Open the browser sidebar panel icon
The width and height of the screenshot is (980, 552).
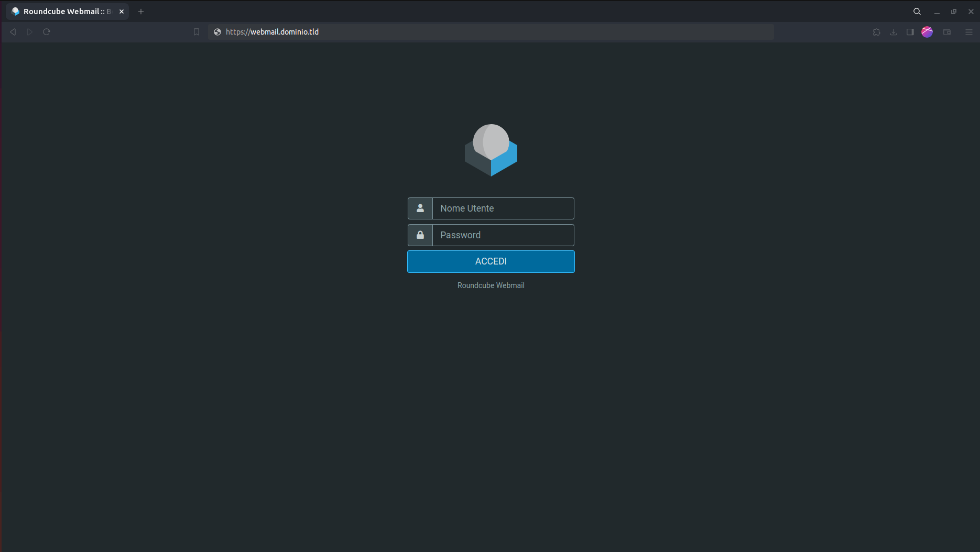(910, 32)
